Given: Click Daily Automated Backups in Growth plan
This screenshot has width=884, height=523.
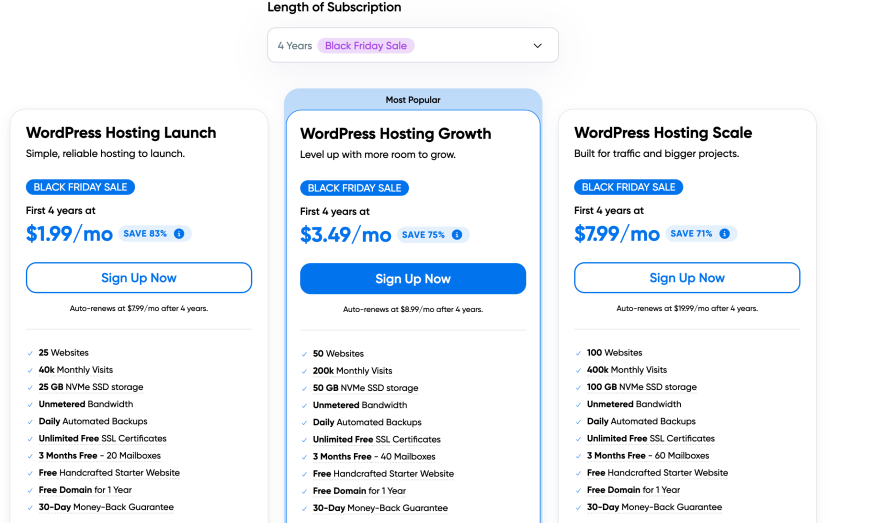Looking at the screenshot, I should tap(367, 423).
